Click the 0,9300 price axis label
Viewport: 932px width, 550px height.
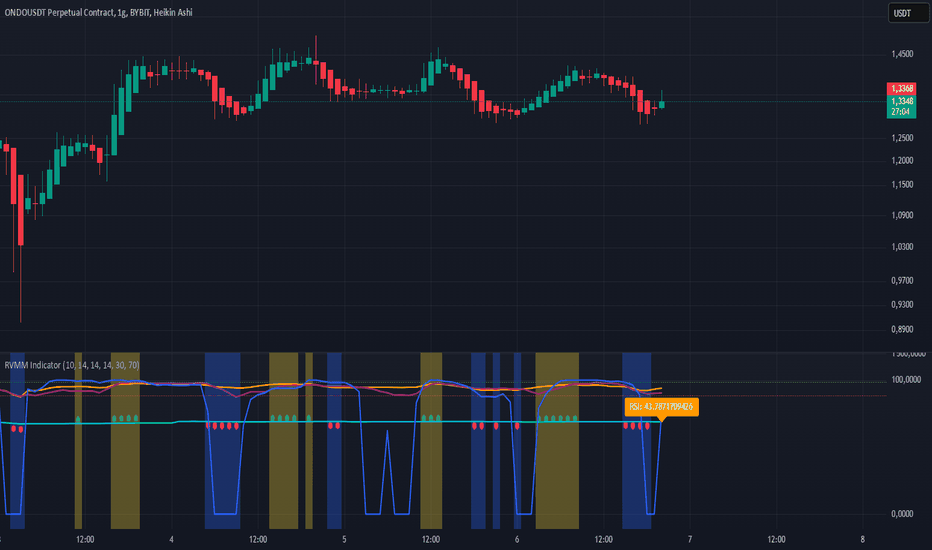click(x=902, y=304)
